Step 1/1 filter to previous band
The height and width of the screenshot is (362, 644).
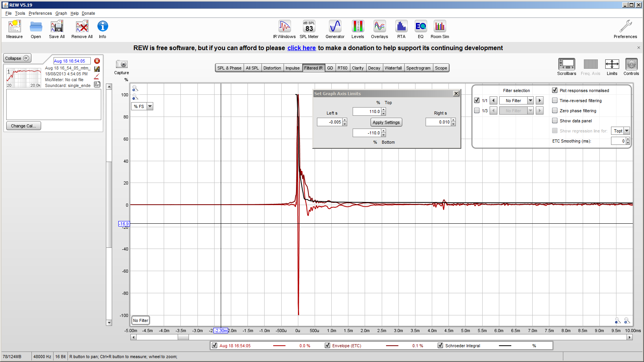tap(493, 101)
